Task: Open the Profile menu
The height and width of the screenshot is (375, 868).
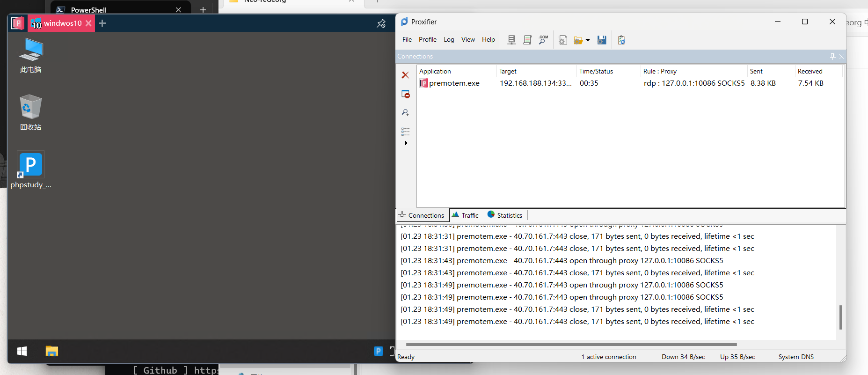Action: pos(427,40)
